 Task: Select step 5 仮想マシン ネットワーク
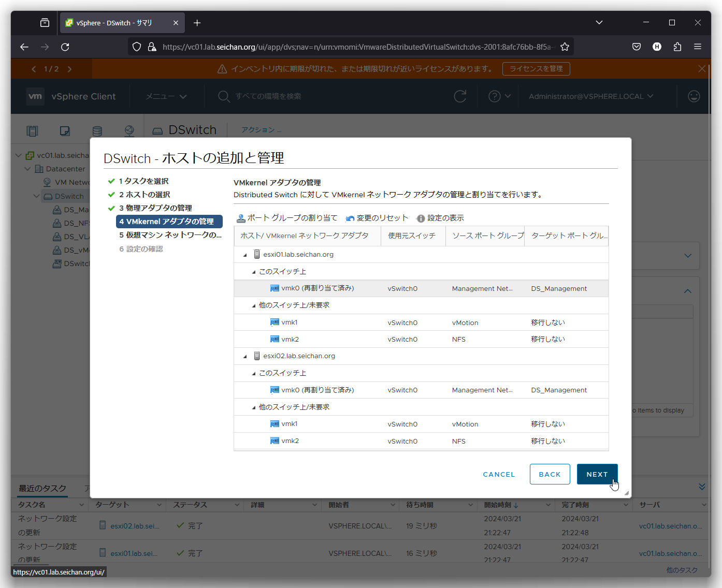pyautogui.click(x=170, y=235)
